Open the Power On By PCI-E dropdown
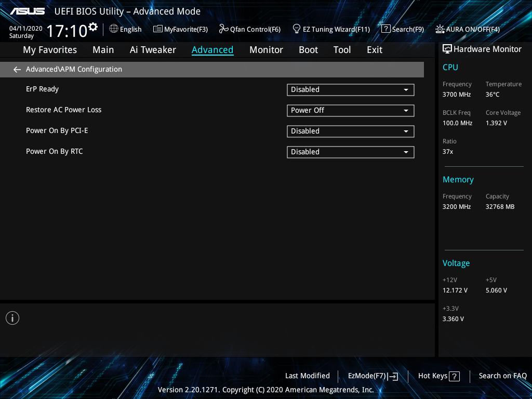This screenshot has height=399, width=532. 351,131
